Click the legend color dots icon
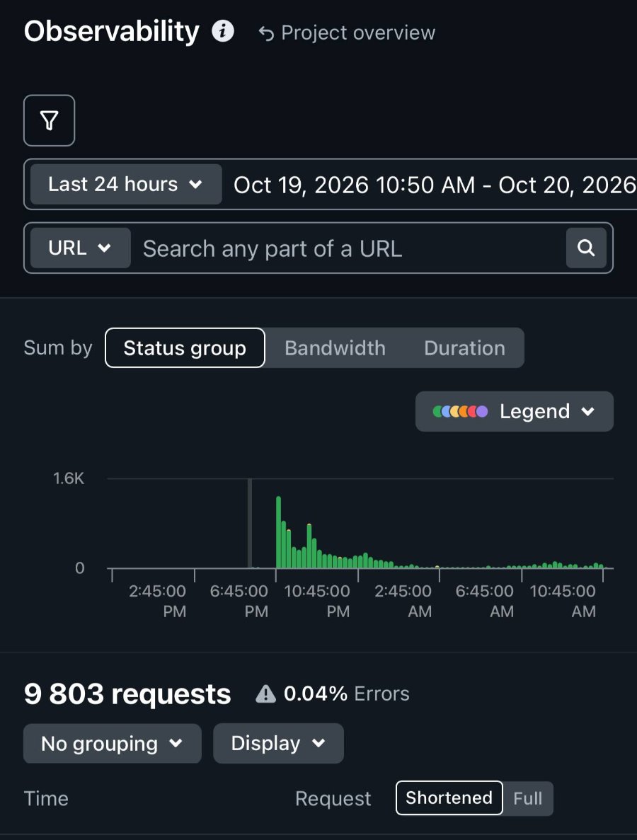This screenshot has width=637, height=840. 460,411
